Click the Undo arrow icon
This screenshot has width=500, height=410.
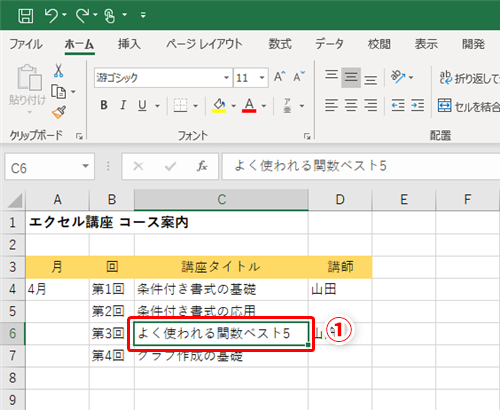[51, 15]
